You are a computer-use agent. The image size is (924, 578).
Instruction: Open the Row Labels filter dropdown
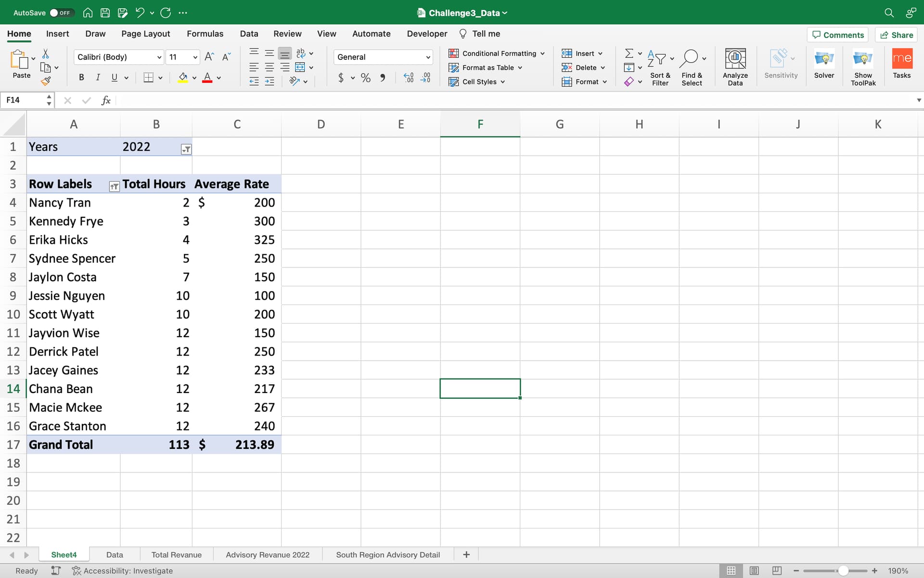[x=114, y=187]
